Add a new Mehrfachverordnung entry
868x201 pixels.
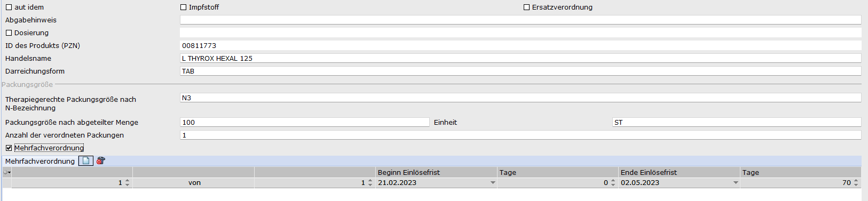click(86, 160)
